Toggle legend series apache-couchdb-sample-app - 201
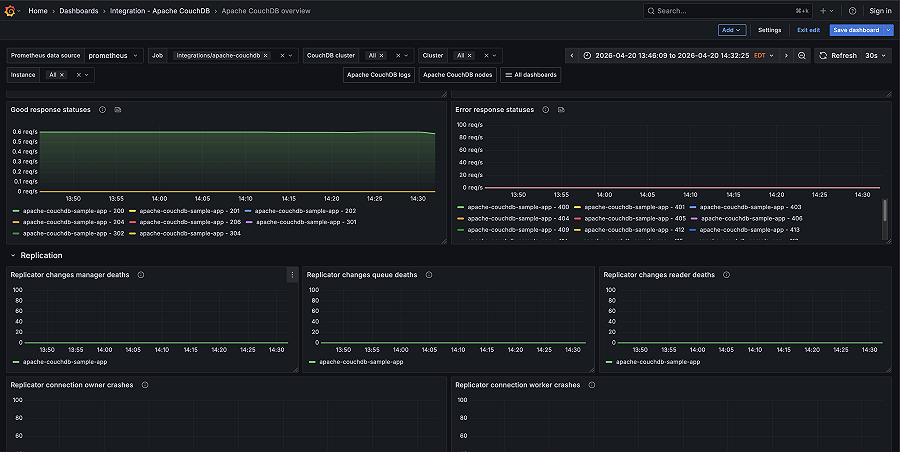Screen dimensions: 900x452 click(x=189, y=211)
